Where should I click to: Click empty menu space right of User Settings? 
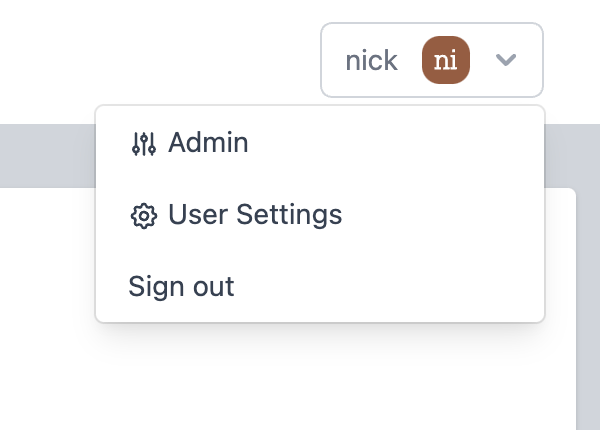[x=450, y=215]
